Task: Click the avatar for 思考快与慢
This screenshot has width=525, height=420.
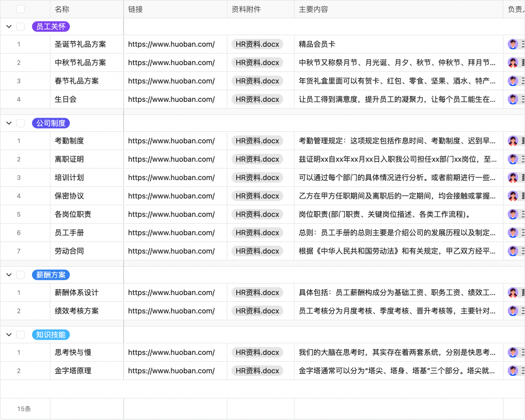Action: coord(512,352)
